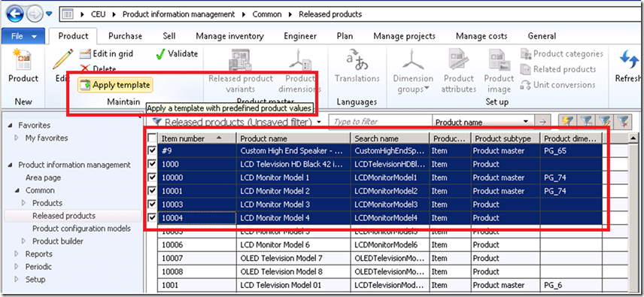Click grid scrollbar up arrow
This screenshot has height=297, width=644.
click(633, 138)
